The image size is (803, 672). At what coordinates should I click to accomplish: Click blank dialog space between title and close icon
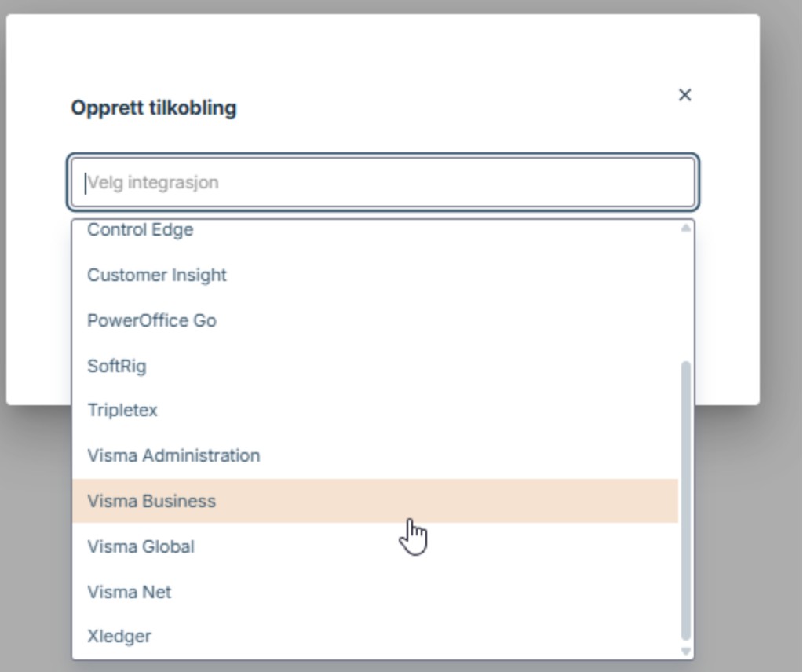click(x=455, y=106)
